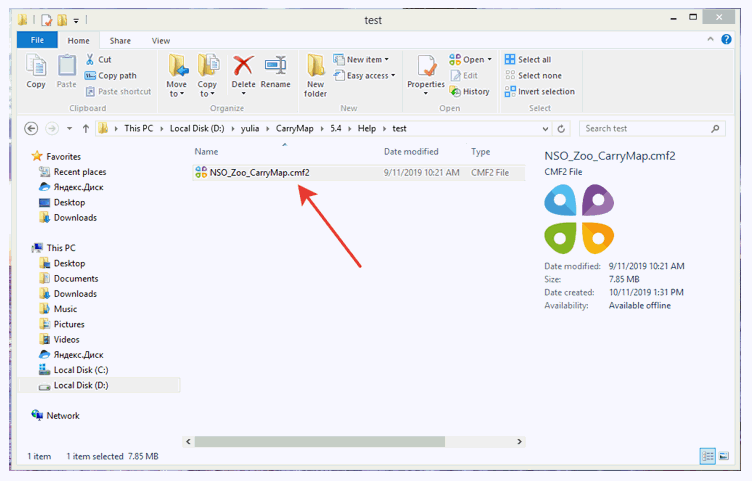This screenshot has width=752, height=481.
Task: Click the Rename icon in Organize group
Action: coord(276,72)
